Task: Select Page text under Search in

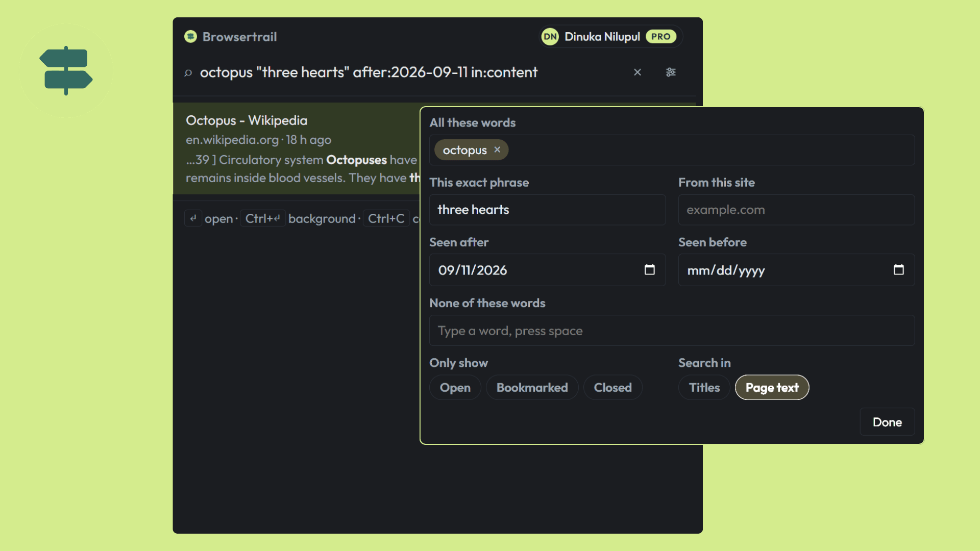Action: pos(772,388)
